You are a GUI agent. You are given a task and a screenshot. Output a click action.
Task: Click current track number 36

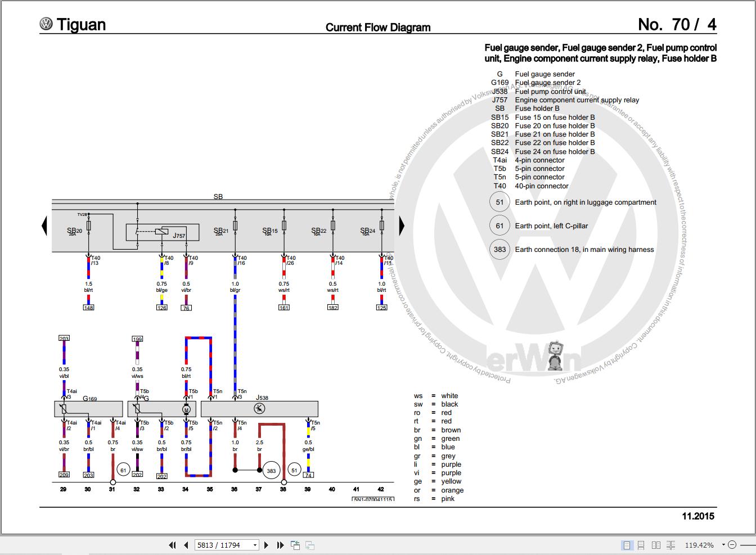click(x=235, y=489)
